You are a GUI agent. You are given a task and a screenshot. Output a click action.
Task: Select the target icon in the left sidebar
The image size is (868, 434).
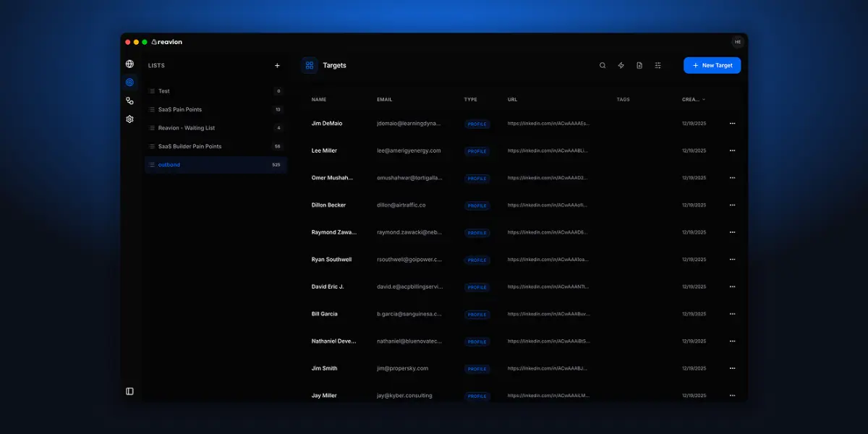[x=129, y=82]
